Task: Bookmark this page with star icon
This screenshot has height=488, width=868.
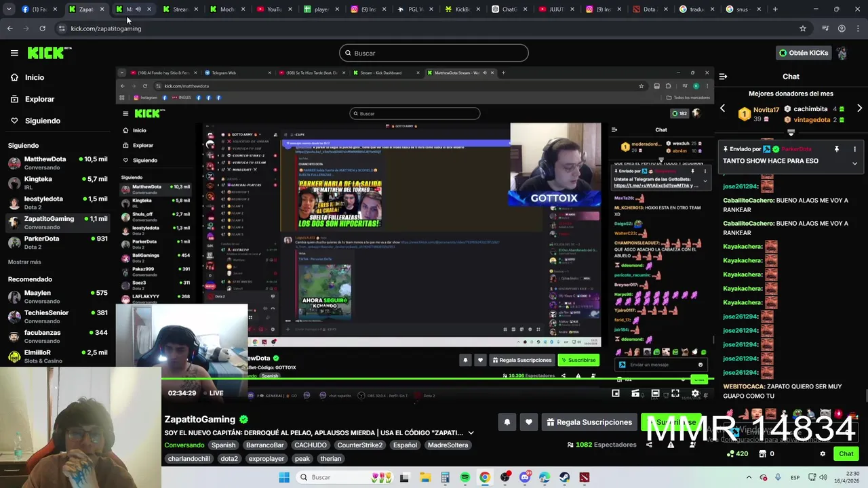Action: pyautogui.click(x=803, y=28)
